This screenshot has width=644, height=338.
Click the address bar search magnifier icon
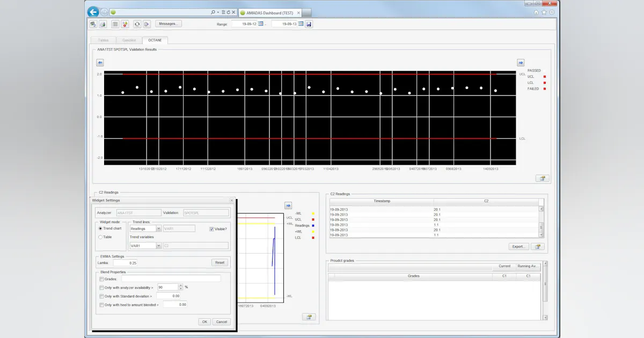pos(213,12)
